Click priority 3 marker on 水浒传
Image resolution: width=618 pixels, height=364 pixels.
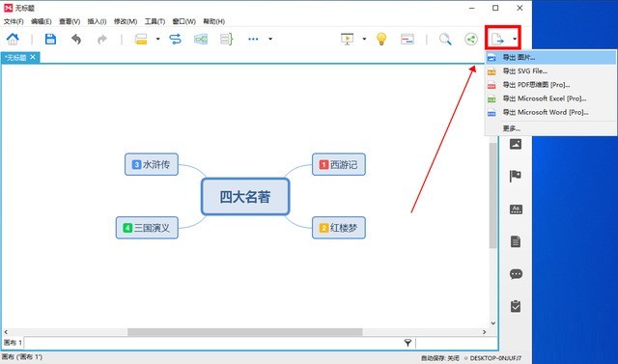[136, 165]
